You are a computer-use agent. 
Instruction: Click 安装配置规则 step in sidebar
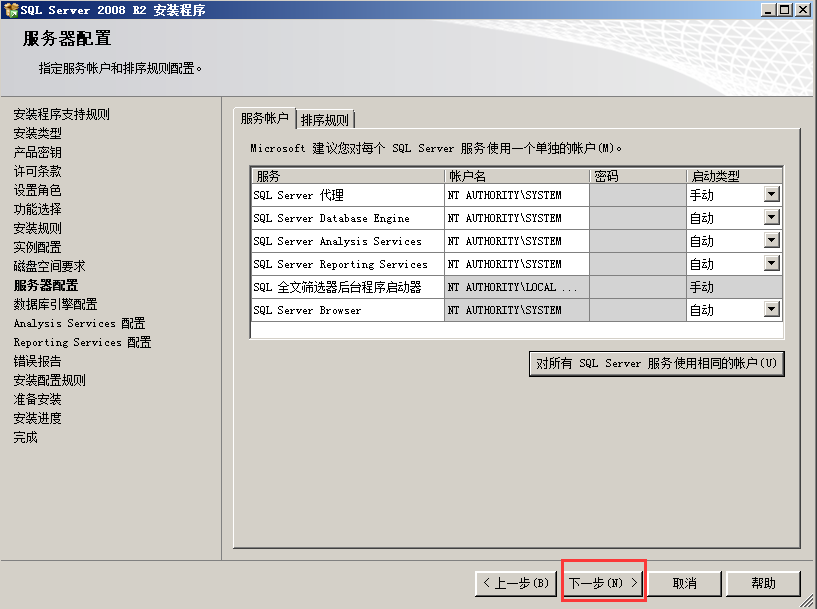click(49, 380)
